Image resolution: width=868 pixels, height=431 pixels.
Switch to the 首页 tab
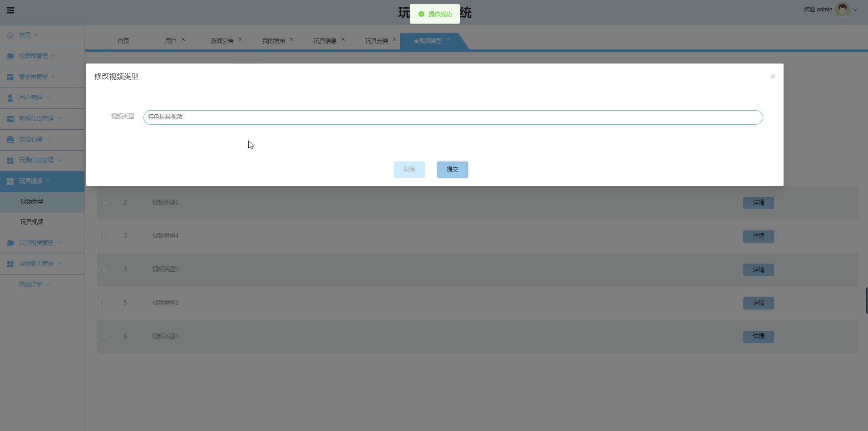pos(123,41)
